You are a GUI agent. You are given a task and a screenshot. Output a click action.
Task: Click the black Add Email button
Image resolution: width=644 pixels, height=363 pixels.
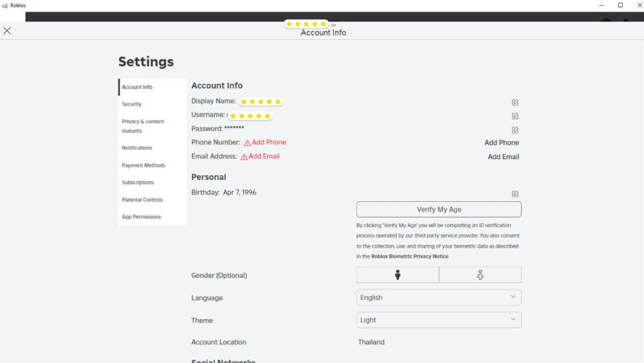point(503,157)
